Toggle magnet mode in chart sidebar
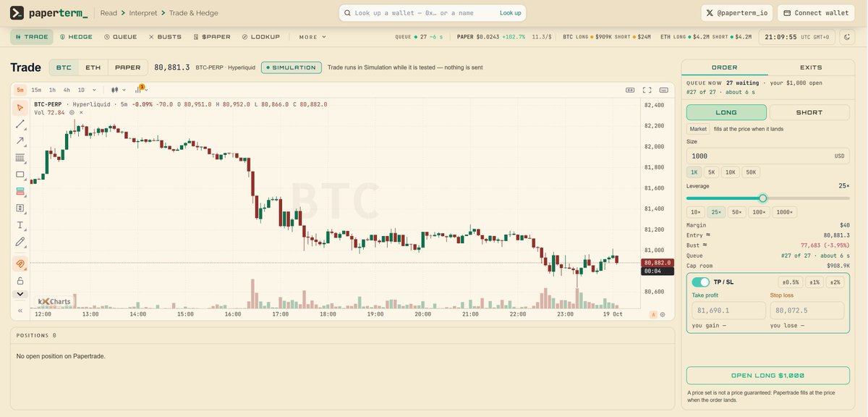 pyautogui.click(x=20, y=264)
